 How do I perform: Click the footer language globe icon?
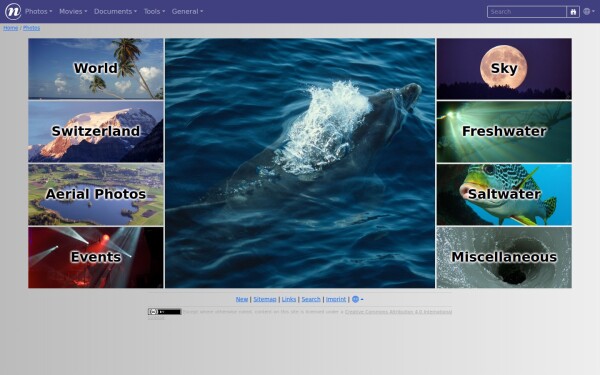click(357, 299)
